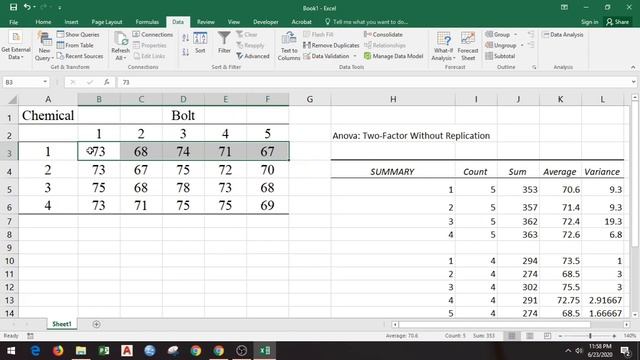Open File Explorer from taskbar

81,351
